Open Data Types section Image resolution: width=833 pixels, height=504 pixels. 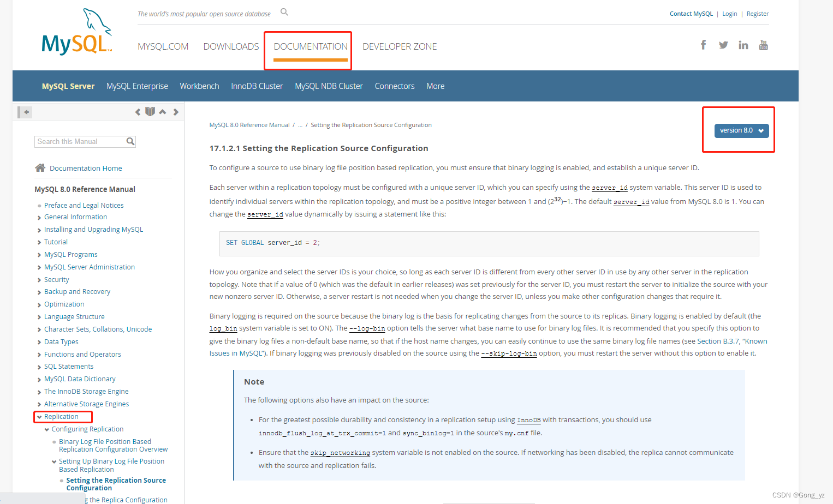pos(61,341)
